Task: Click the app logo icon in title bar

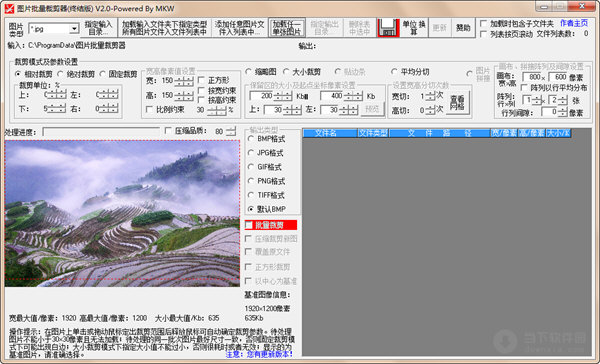Action: pos(9,8)
